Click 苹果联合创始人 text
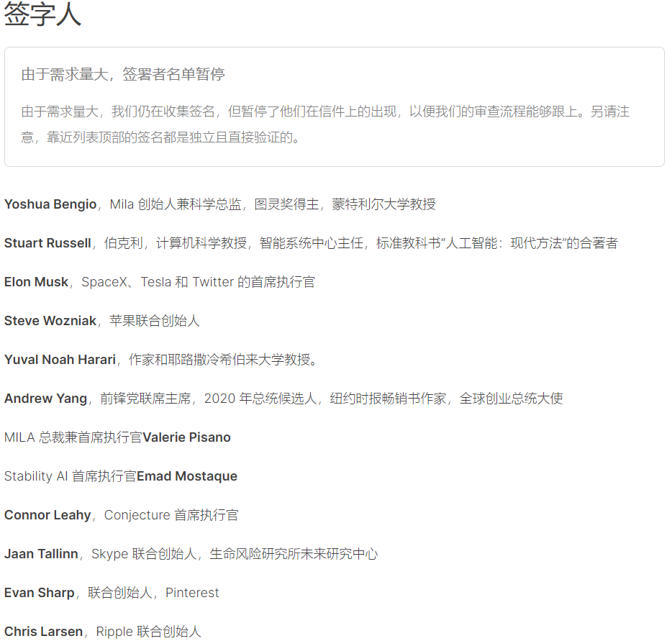The width and height of the screenshot is (672, 641). pyautogui.click(x=155, y=321)
